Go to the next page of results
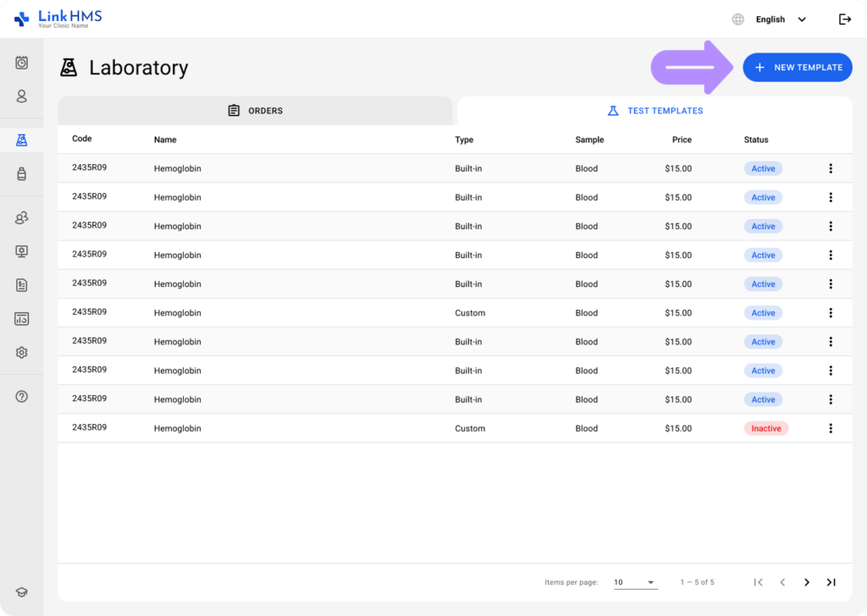 pyautogui.click(x=806, y=582)
